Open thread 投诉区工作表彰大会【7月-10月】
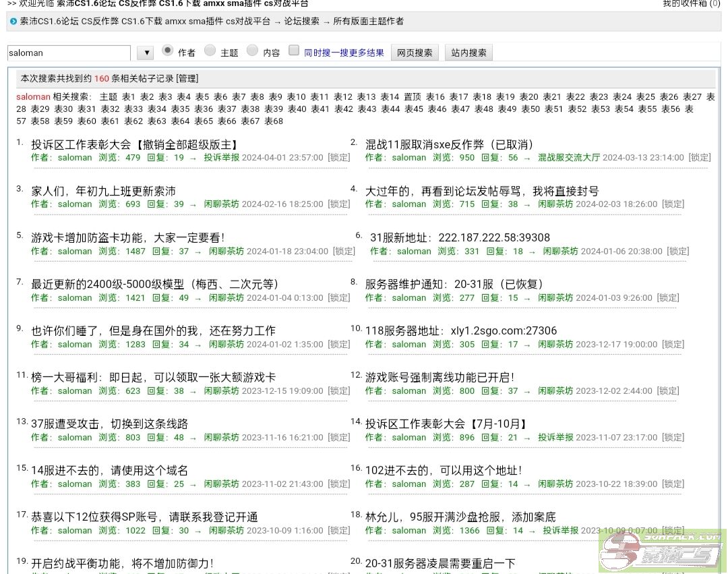Image resolution: width=728 pixels, height=574 pixels. pyautogui.click(x=447, y=424)
